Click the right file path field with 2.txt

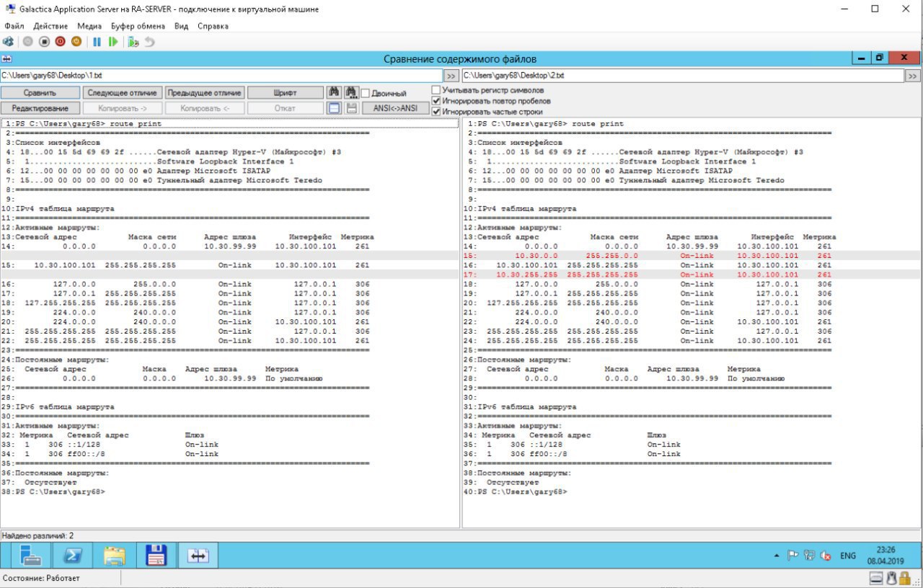click(x=683, y=76)
